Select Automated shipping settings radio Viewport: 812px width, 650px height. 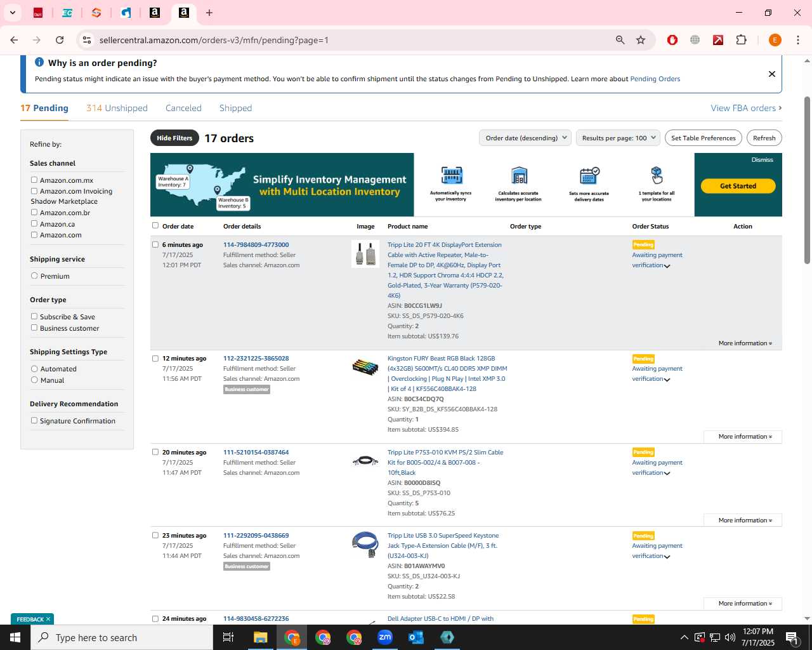(34, 368)
